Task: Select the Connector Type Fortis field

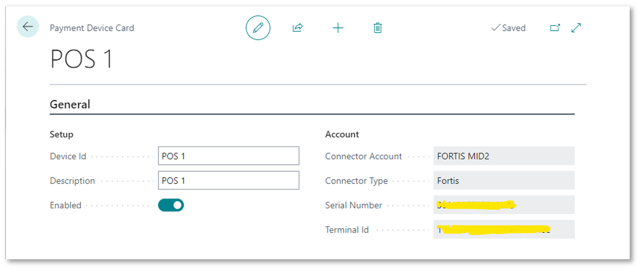Action: point(504,180)
